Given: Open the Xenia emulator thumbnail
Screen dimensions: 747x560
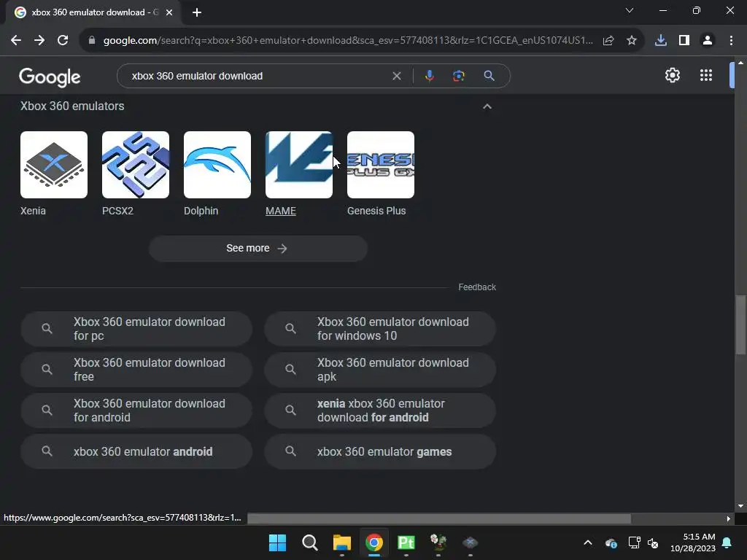Looking at the screenshot, I should click(x=54, y=165).
